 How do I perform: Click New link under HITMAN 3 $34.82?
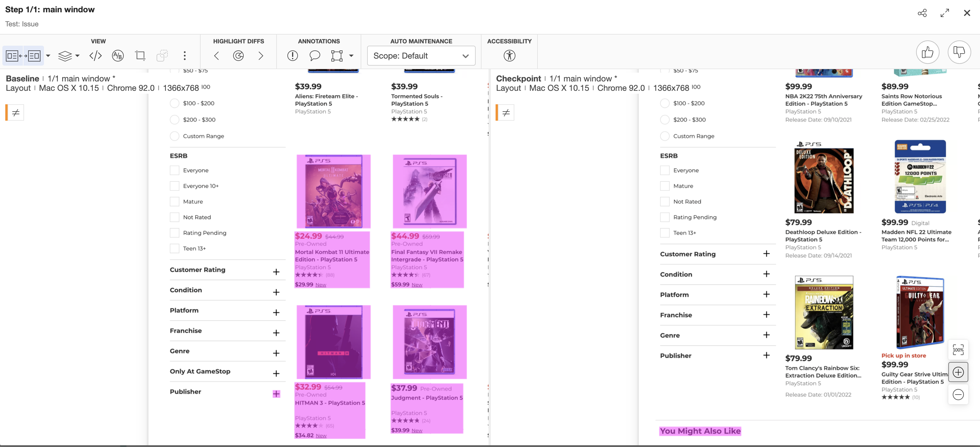tap(321, 436)
